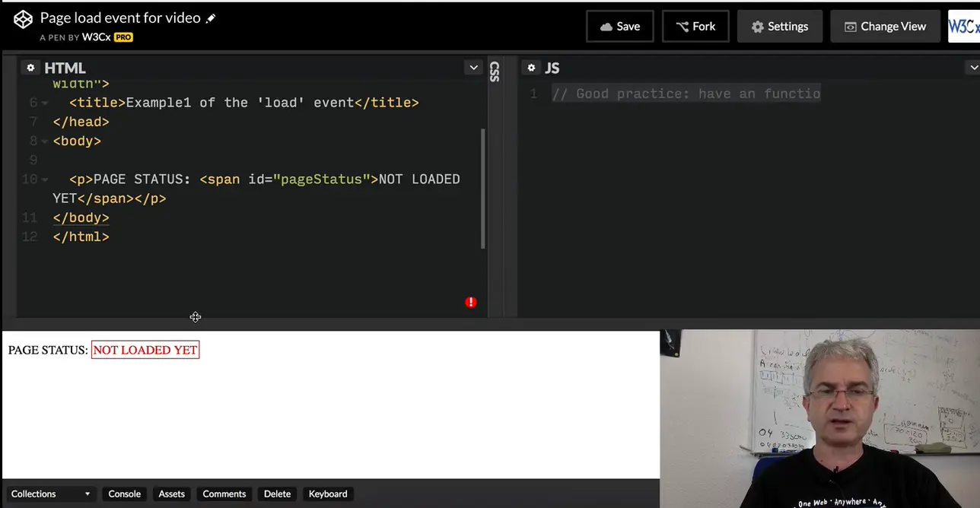Collapse code fold arrow on line 10
980x508 pixels.
pyautogui.click(x=45, y=179)
